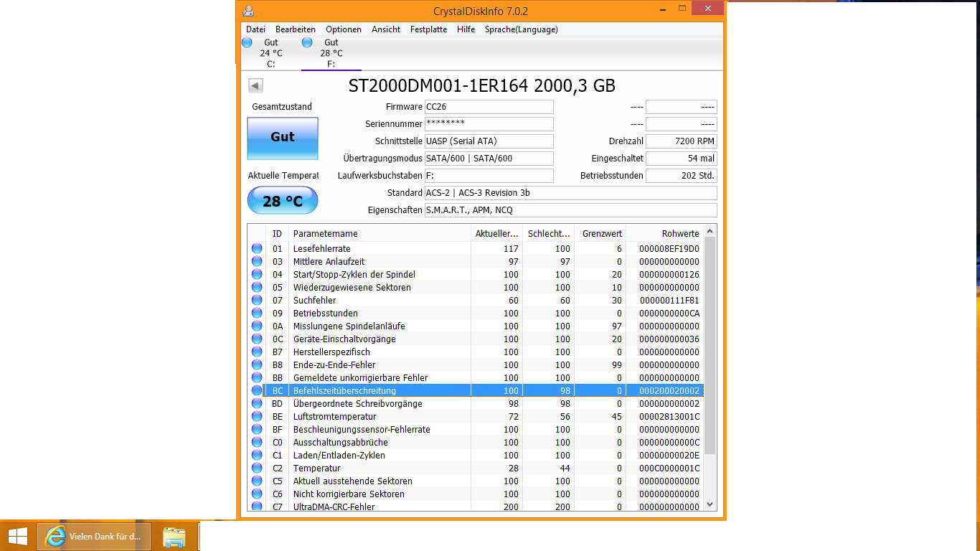Open the Ansicht menu
The image size is (980, 551).
(x=386, y=29)
